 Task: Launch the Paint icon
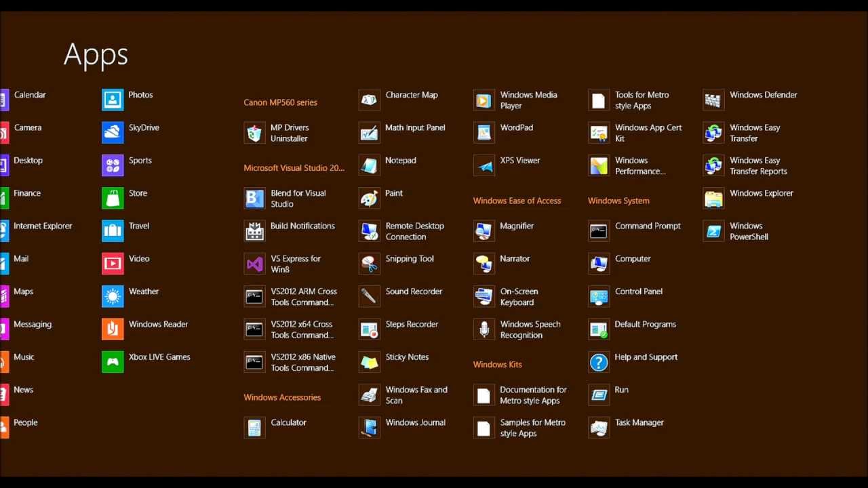(x=370, y=199)
